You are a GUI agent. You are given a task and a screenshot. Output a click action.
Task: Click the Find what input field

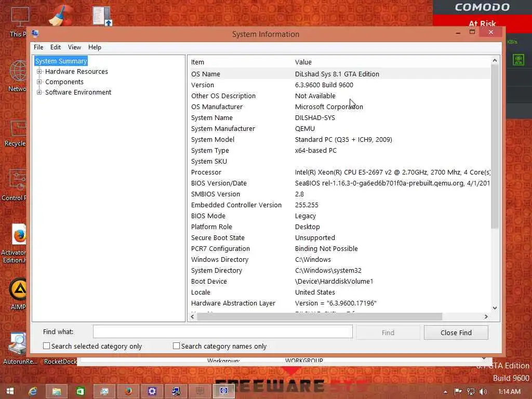pos(222,332)
